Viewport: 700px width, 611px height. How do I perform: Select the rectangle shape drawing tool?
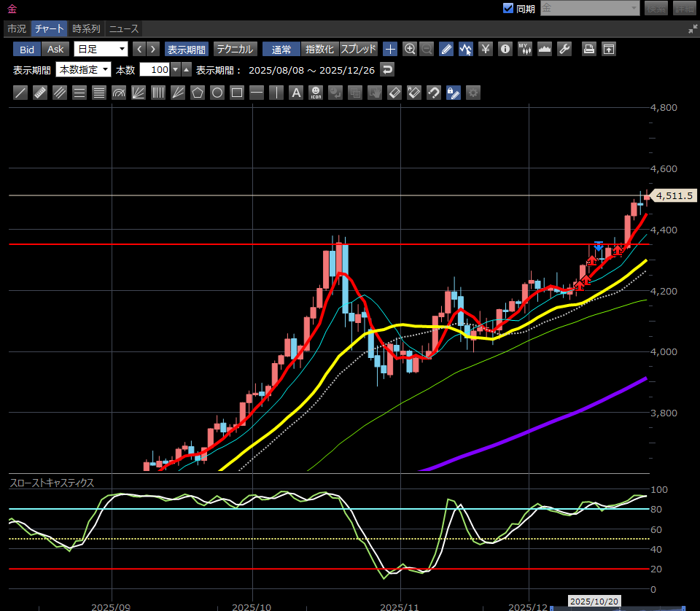tap(236, 93)
